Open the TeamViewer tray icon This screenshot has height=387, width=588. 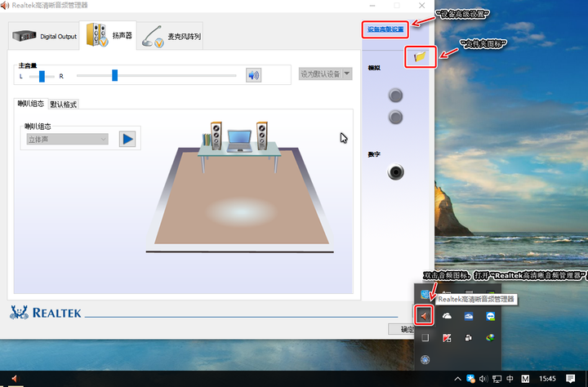tap(491, 317)
